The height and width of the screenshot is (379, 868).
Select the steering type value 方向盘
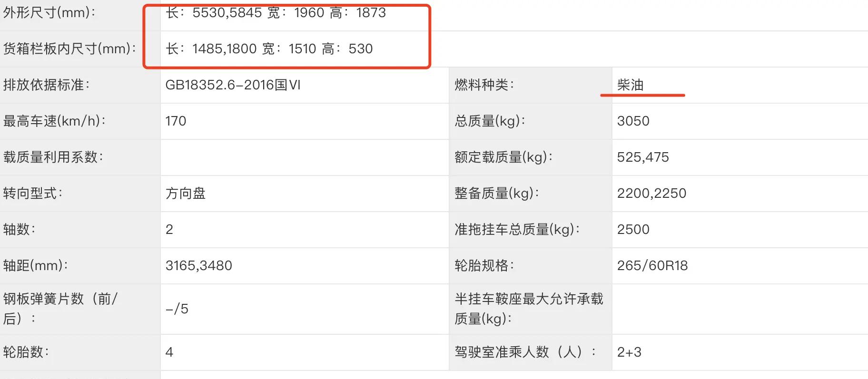185,194
